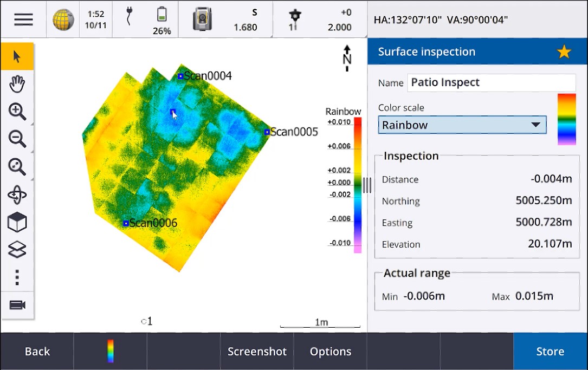The height and width of the screenshot is (370, 588).
Task: Expand the Rainbow color scale dropdown
Action: (x=462, y=125)
